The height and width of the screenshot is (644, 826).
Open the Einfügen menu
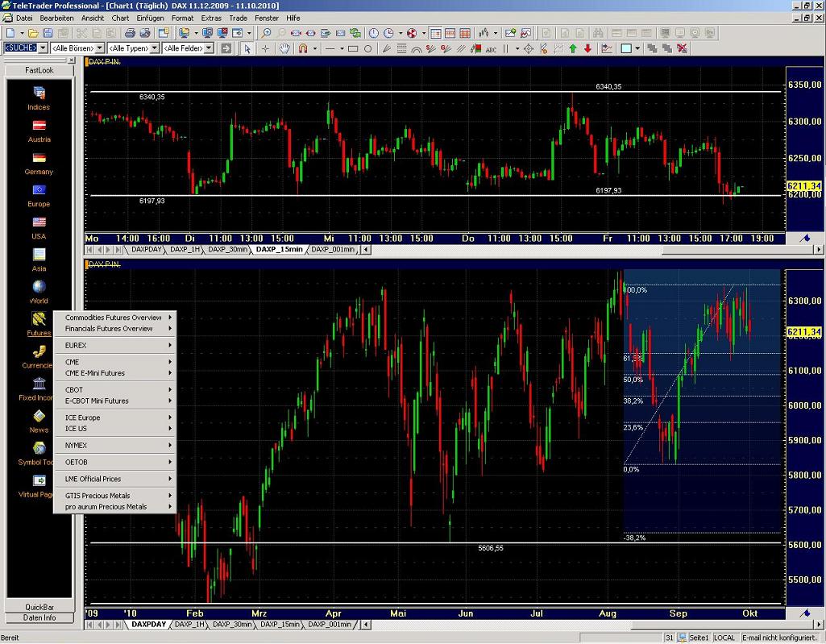pyautogui.click(x=150, y=18)
